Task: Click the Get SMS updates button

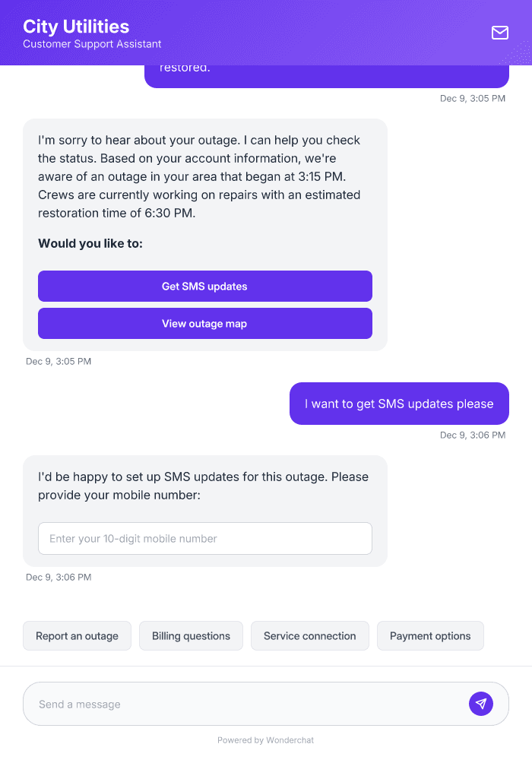Action: [204, 286]
